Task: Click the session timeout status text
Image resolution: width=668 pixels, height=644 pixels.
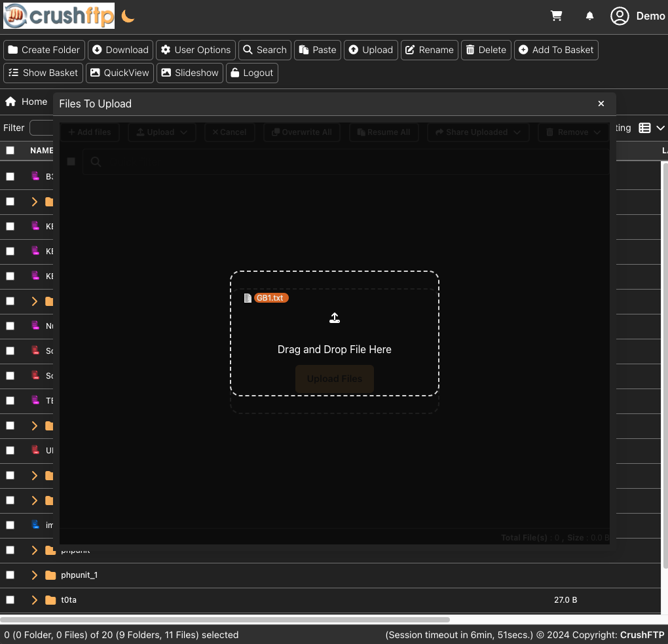Action: [459, 635]
